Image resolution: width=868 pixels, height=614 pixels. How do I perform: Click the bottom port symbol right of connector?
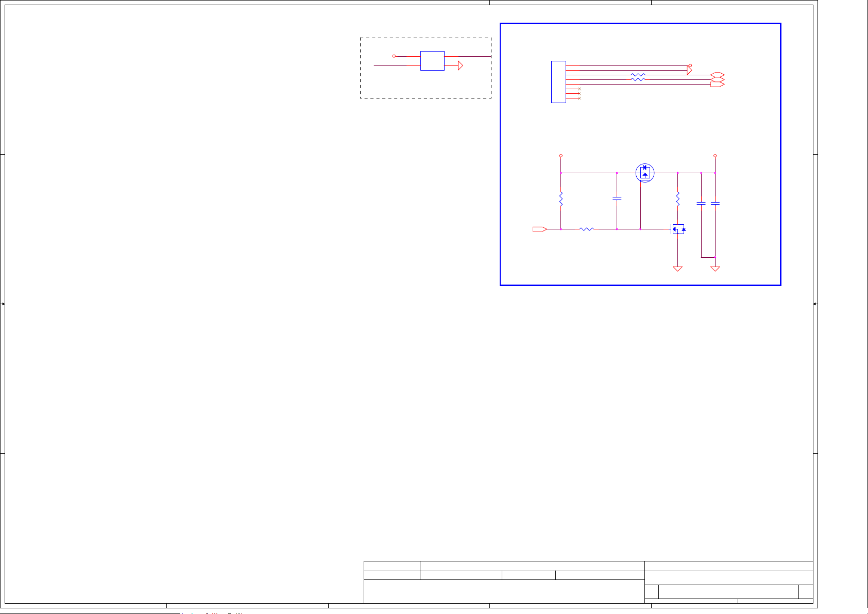(x=718, y=85)
